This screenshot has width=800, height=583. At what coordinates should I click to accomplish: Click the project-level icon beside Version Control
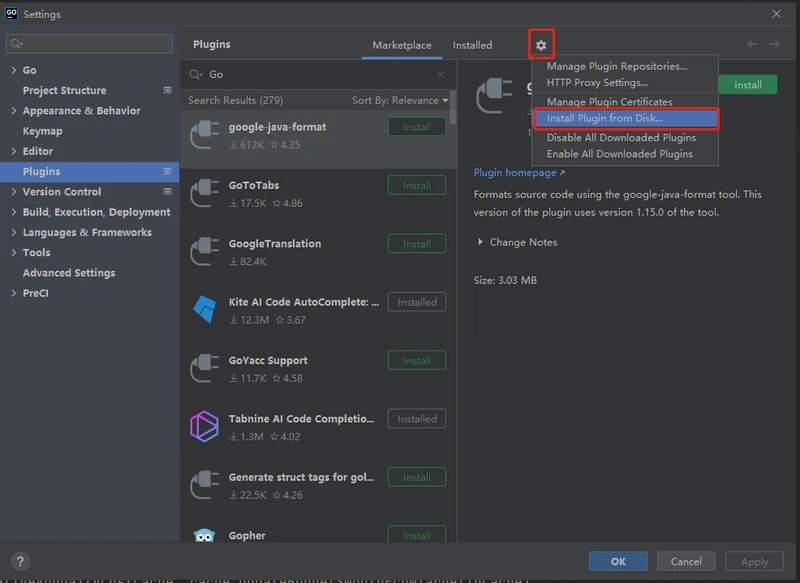click(x=167, y=192)
